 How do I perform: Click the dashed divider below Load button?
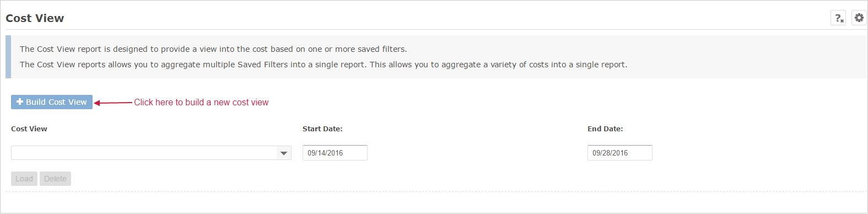[435, 192]
